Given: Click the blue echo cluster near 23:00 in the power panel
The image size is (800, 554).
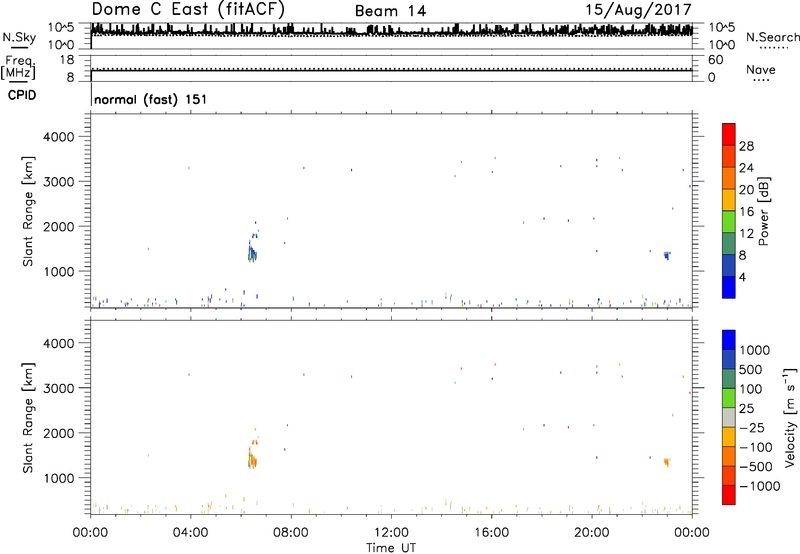Looking at the screenshot, I should click(x=667, y=255).
